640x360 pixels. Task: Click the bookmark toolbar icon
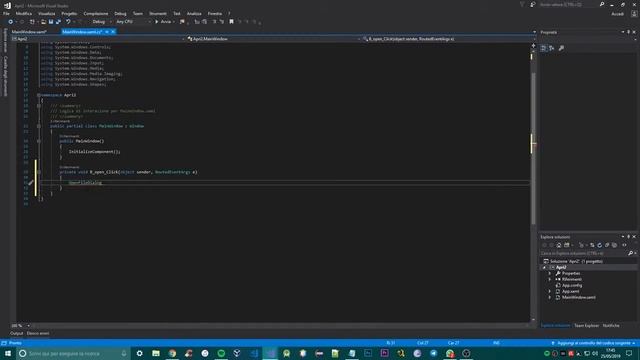[231, 22]
